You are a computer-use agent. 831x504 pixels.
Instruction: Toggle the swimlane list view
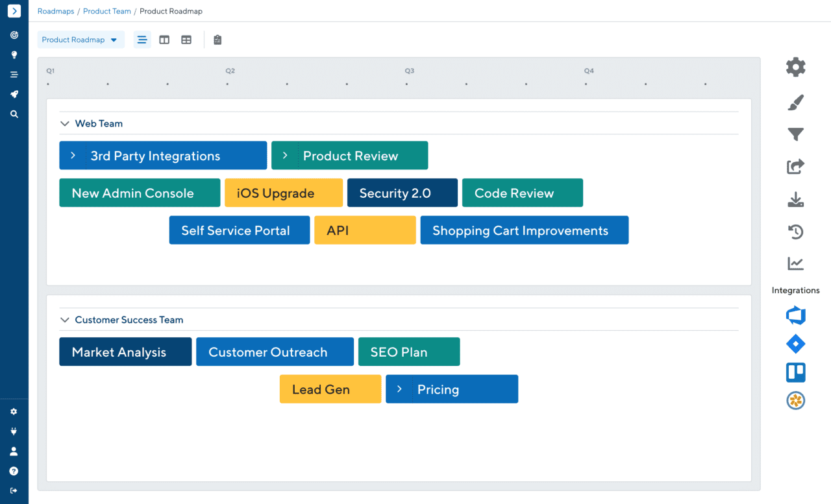(x=142, y=40)
